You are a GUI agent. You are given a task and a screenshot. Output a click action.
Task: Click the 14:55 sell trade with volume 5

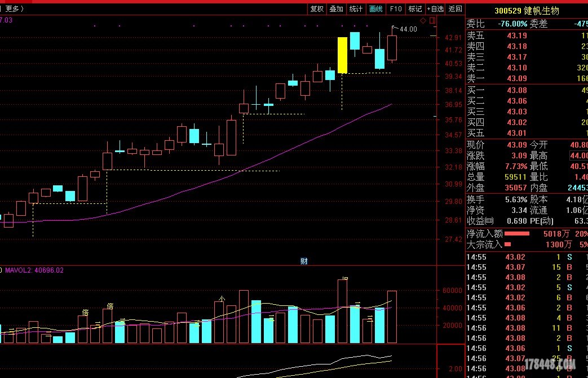(527, 288)
